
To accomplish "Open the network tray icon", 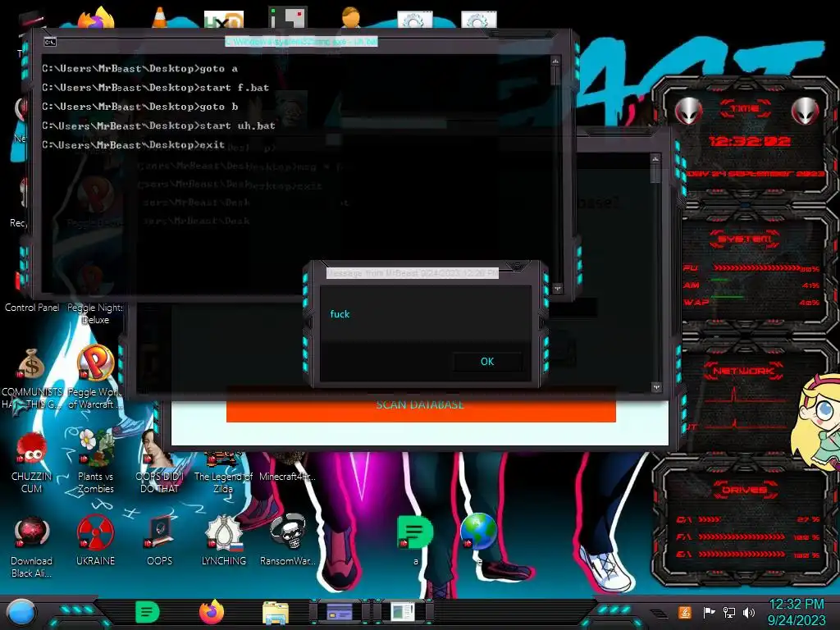I will (x=728, y=612).
